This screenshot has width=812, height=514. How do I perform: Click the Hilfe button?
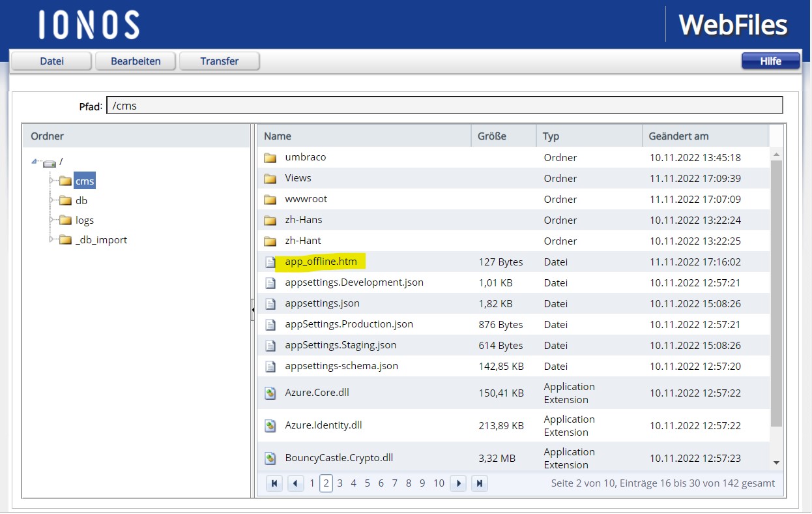771,61
